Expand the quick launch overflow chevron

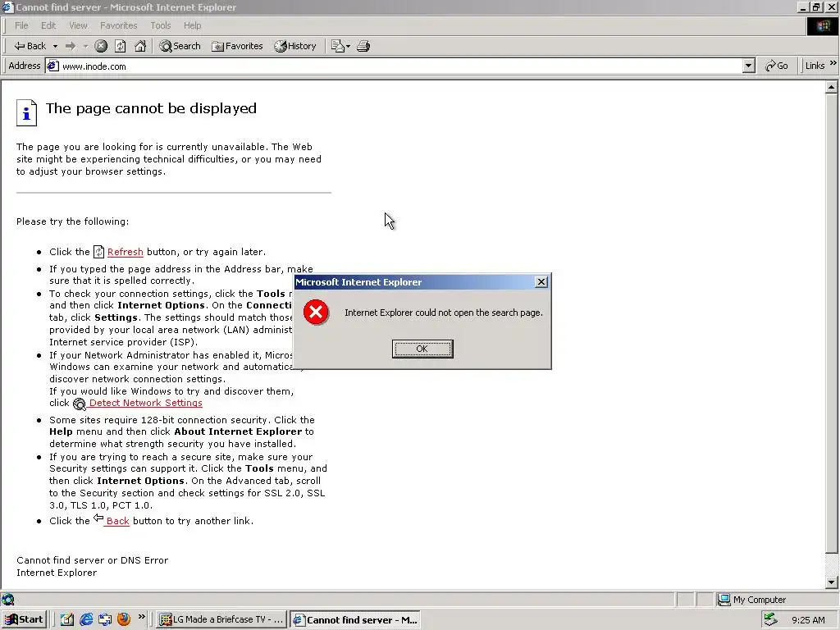point(141,617)
